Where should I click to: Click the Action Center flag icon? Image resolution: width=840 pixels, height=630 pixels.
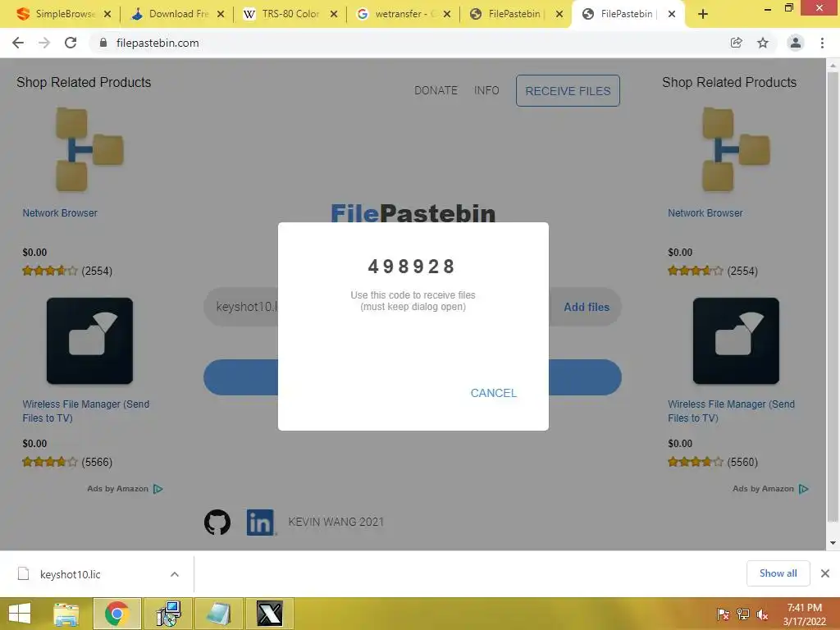(723, 614)
